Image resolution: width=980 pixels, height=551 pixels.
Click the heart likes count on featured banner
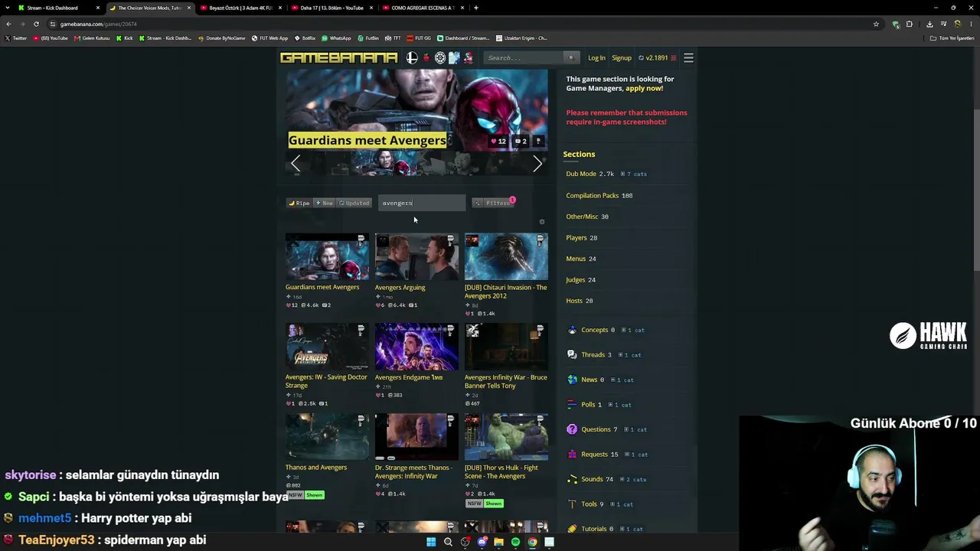pos(498,141)
